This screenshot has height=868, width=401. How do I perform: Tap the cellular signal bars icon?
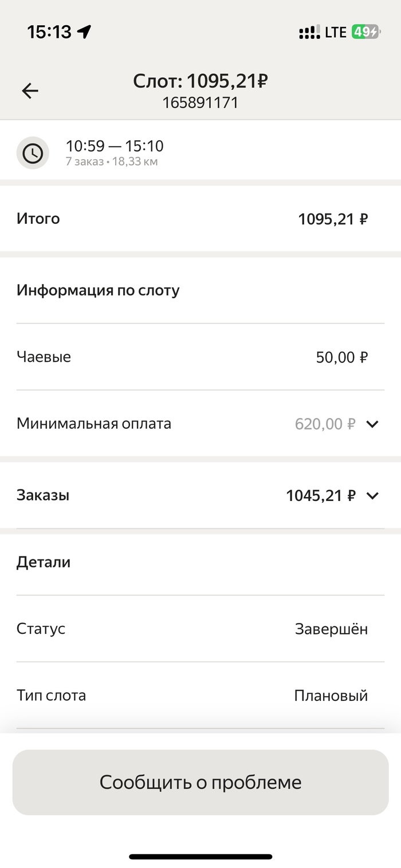pyautogui.click(x=309, y=33)
